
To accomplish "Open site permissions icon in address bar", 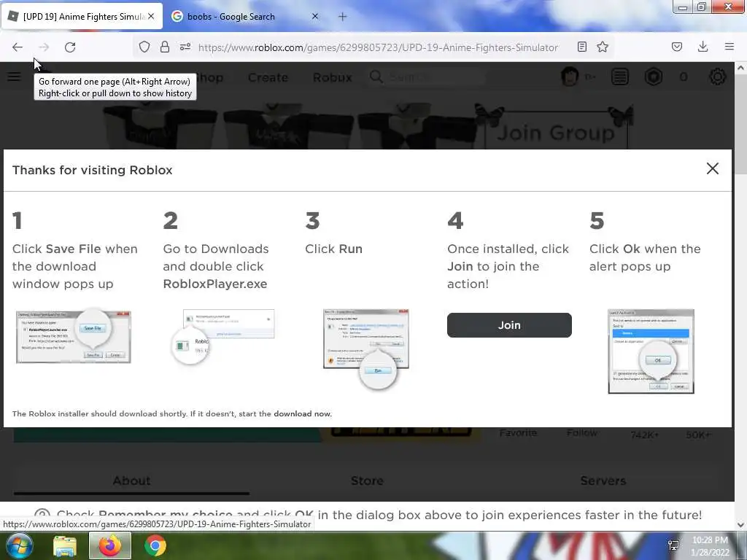I will 185,47.
